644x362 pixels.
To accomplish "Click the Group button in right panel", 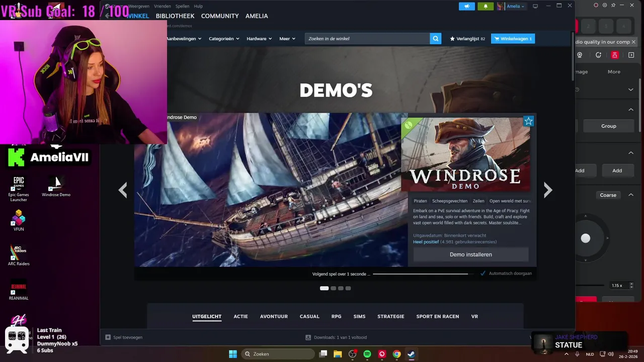I will click(609, 126).
